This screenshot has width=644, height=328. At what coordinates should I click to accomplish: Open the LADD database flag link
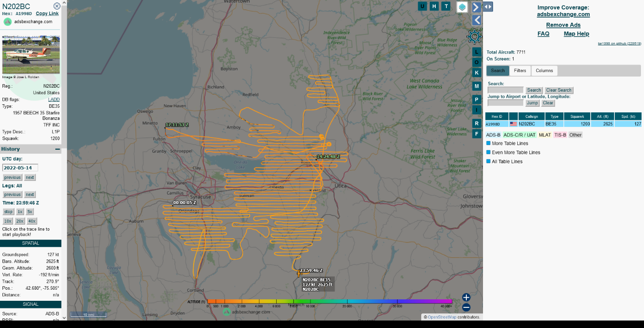pos(54,99)
